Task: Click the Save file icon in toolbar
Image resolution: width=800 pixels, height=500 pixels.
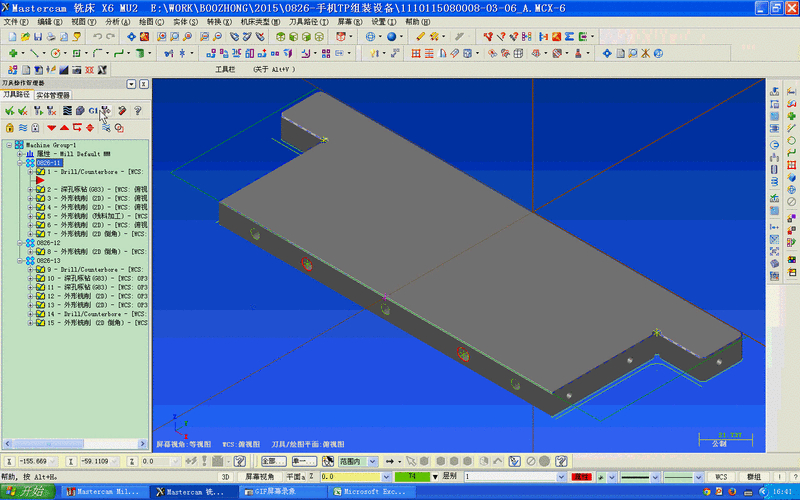Action: [38, 37]
